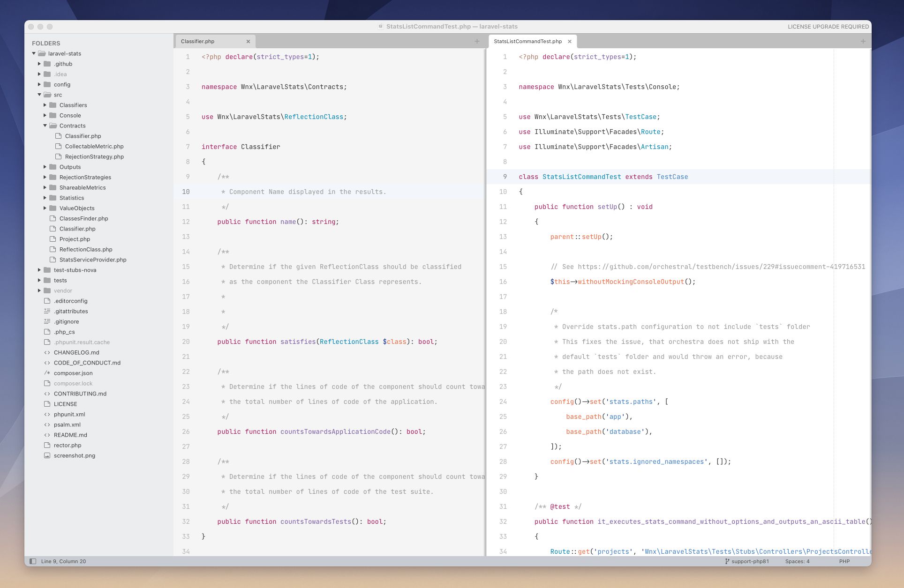
Task: Click the support-php81 git branch icon
Action: 726,561
